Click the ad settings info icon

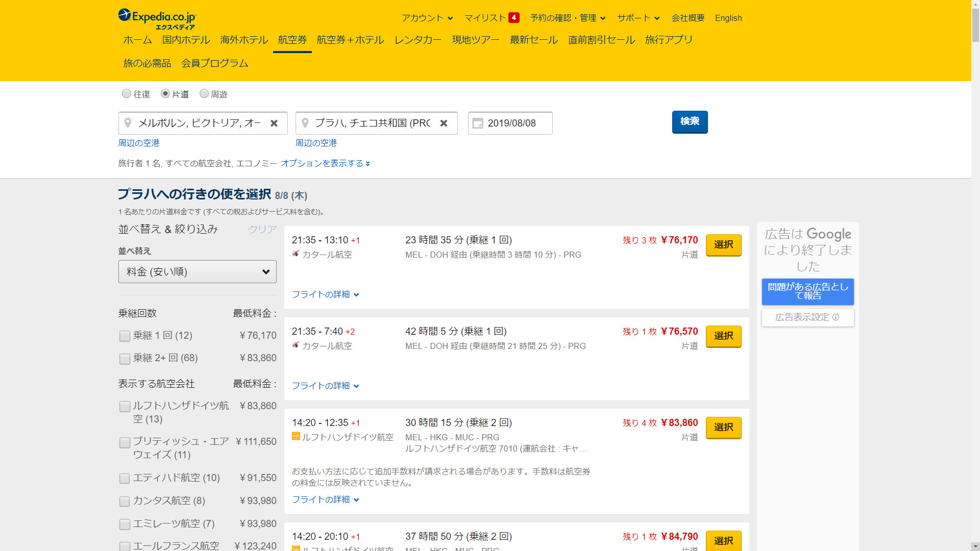[836, 317]
